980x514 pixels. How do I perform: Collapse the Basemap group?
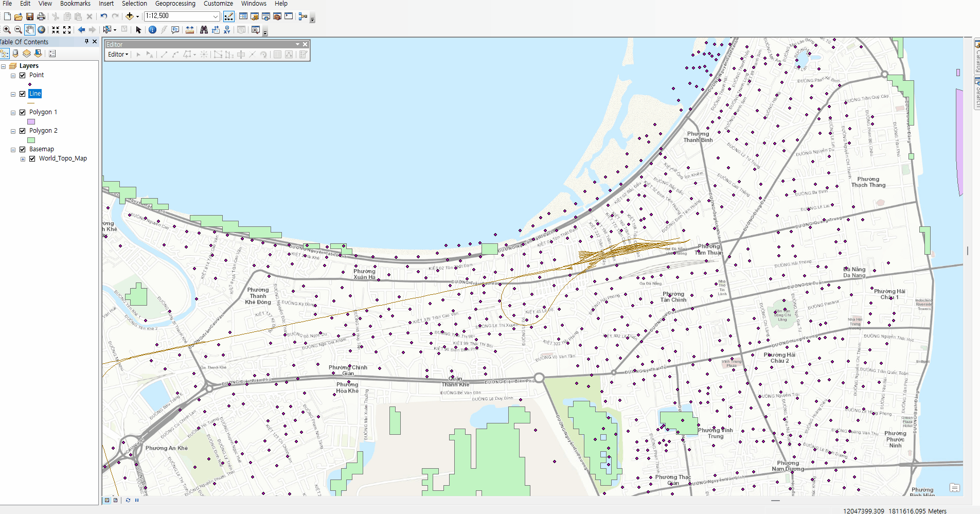pyautogui.click(x=13, y=150)
